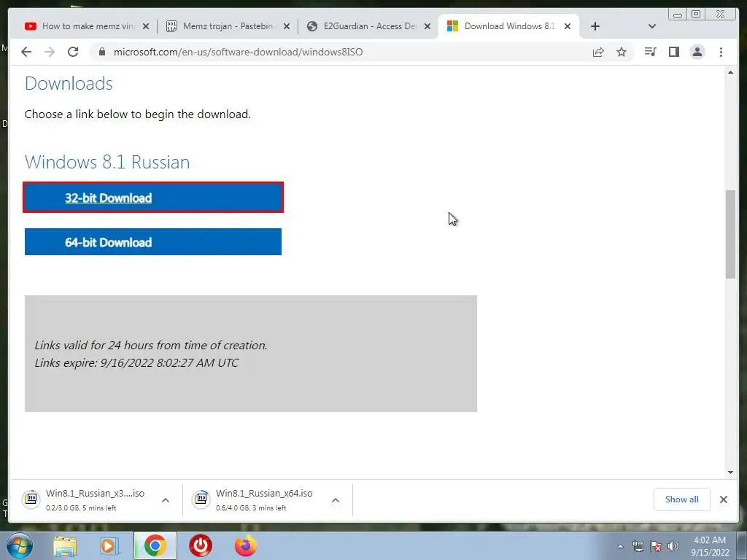747x560 pixels.
Task: Close the E2Guardian tab
Action: pyautogui.click(x=427, y=26)
